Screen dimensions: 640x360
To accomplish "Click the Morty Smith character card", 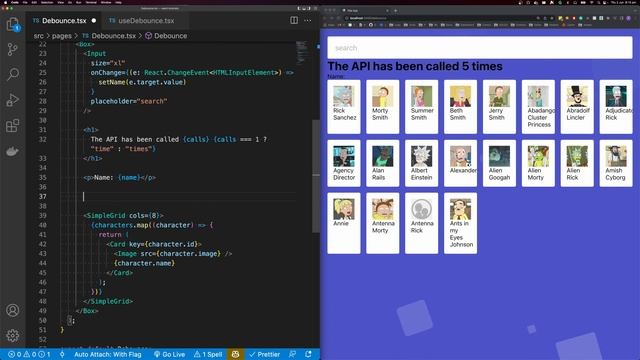I will [x=382, y=107].
